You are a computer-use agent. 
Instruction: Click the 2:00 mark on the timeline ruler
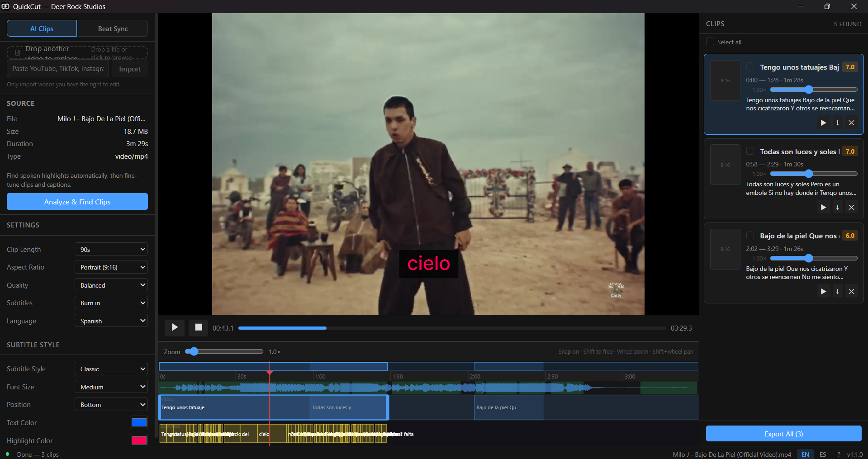475,376
